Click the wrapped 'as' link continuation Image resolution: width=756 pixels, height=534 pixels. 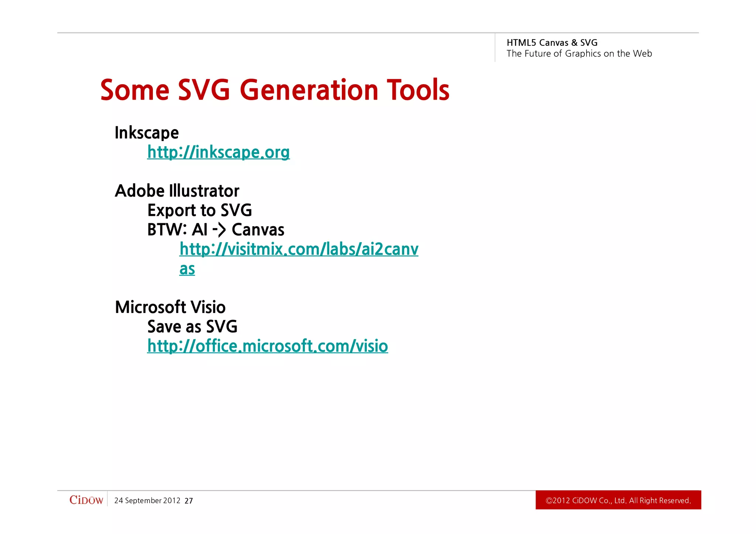(x=187, y=269)
